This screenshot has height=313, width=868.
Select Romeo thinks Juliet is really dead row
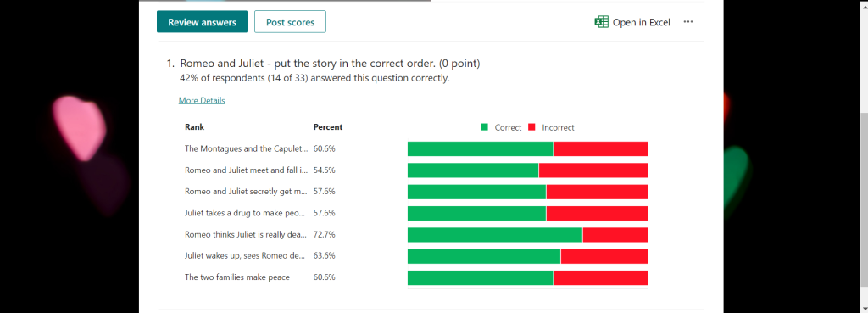coord(415,235)
